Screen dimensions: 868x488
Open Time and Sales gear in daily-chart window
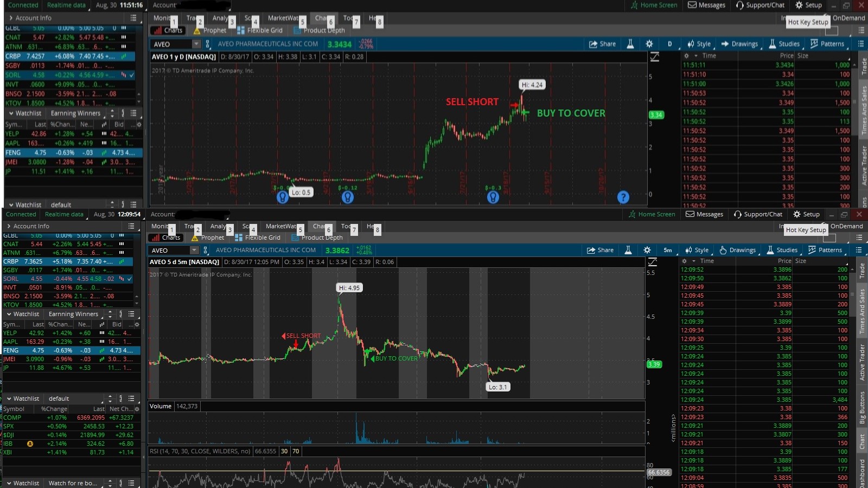686,56
